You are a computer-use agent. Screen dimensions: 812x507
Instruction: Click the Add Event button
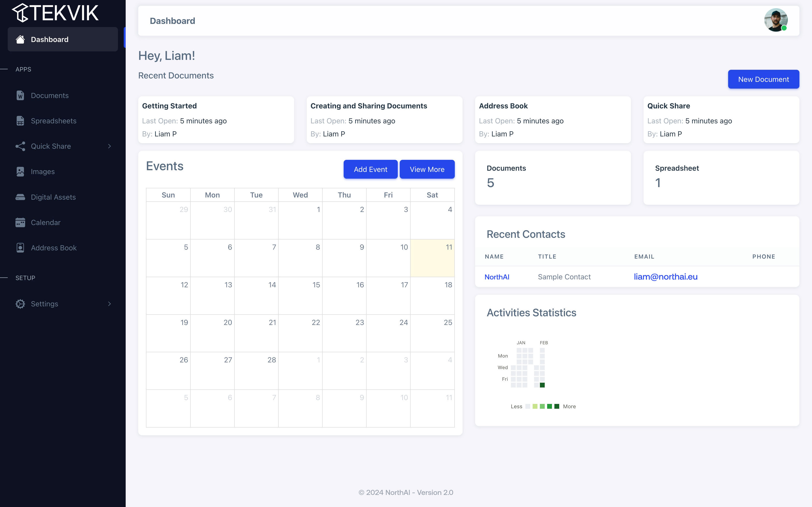coord(371,169)
